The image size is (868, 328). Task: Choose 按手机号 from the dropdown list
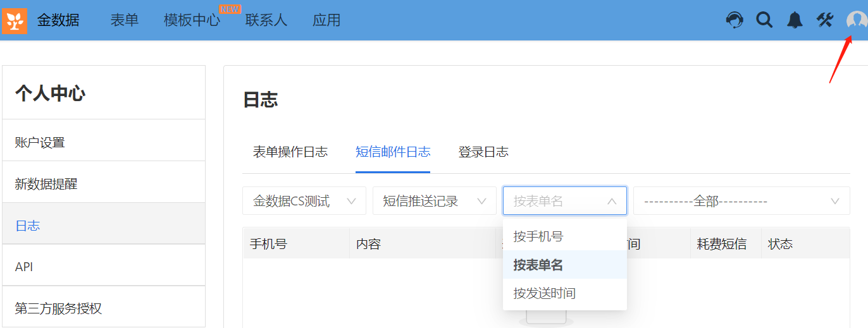tap(565, 236)
